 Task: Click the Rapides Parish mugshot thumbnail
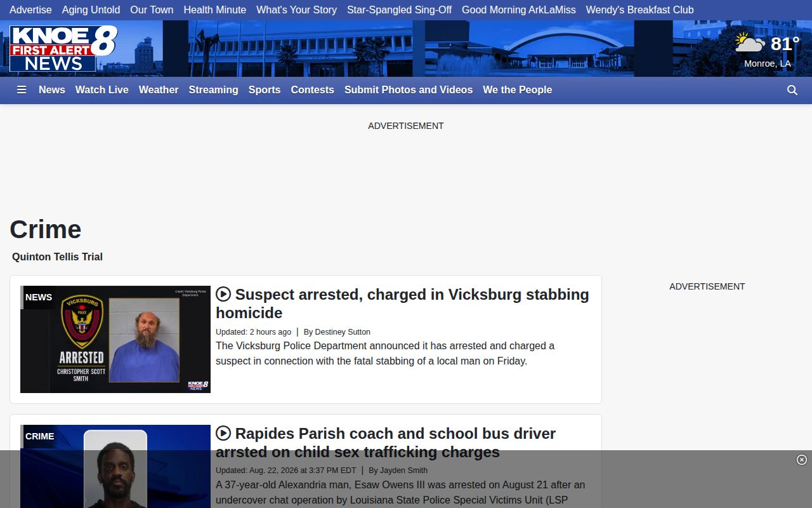tap(115, 466)
